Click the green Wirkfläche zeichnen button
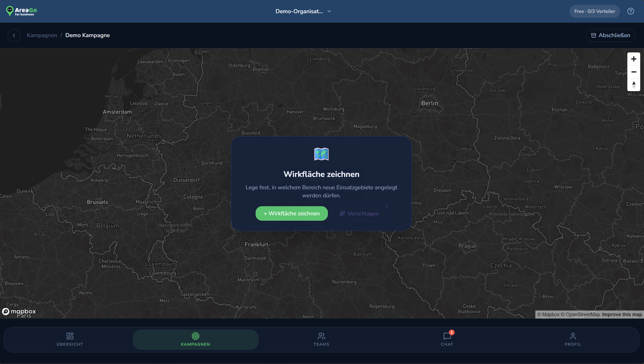Viewport: 644px width, 364px height. click(292, 213)
